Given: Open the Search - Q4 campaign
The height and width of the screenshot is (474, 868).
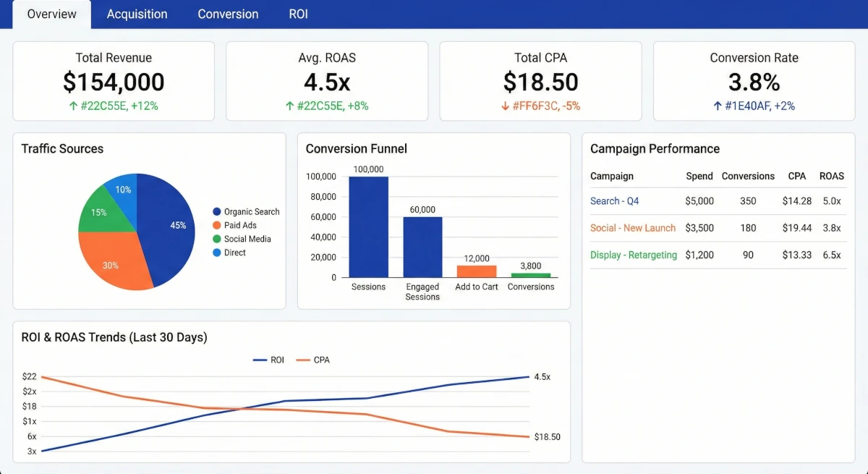Looking at the screenshot, I should [614, 200].
